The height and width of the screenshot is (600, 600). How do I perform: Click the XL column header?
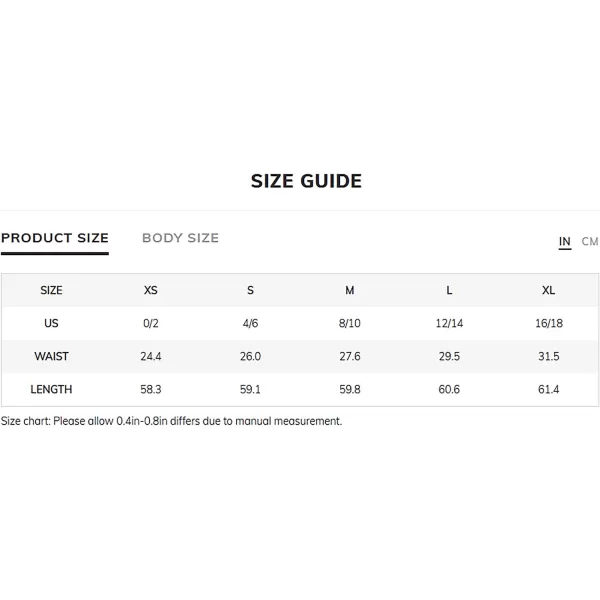(x=548, y=290)
